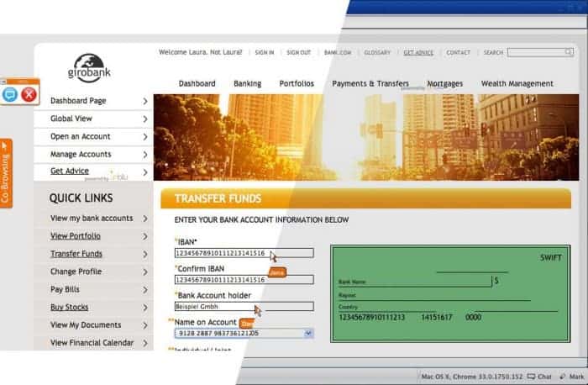The image size is (588, 385).
Task: Open the Transfer Funds quick link
Action: point(76,254)
